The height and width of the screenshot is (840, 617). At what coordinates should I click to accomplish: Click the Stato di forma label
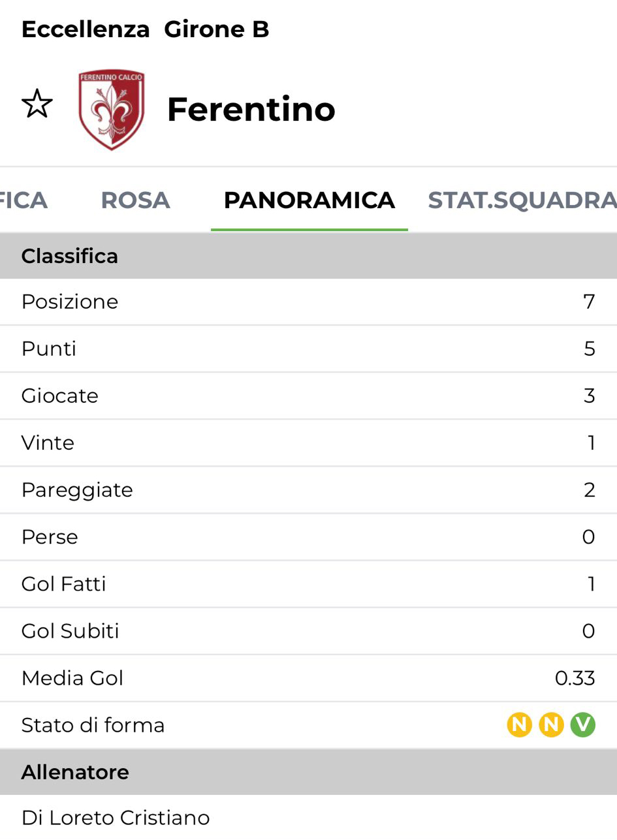[x=93, y=725]
